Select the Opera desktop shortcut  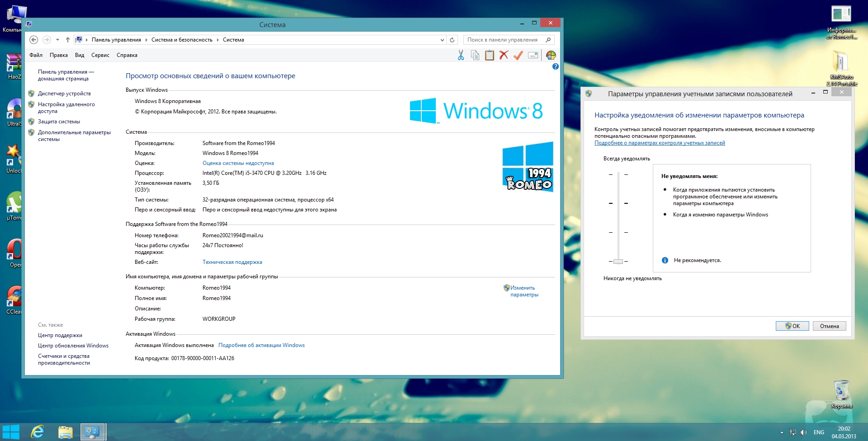tap(14, 253)
